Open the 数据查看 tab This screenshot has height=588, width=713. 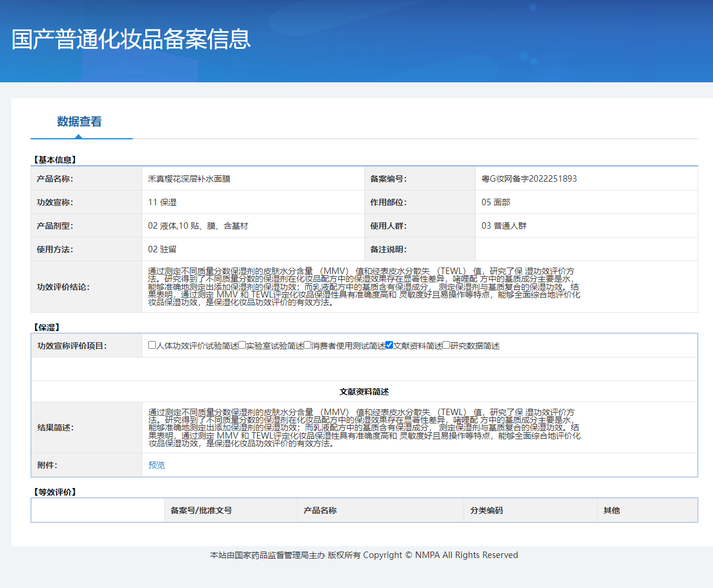79,122
